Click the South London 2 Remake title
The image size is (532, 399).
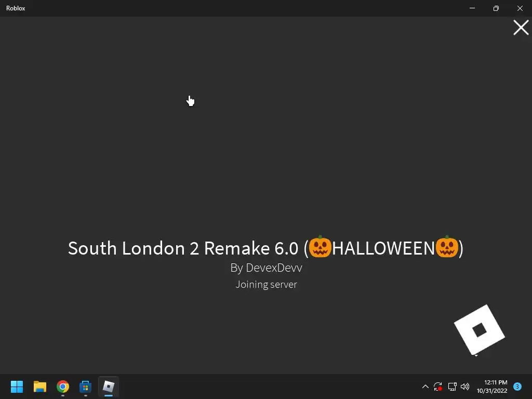[265, 248]
